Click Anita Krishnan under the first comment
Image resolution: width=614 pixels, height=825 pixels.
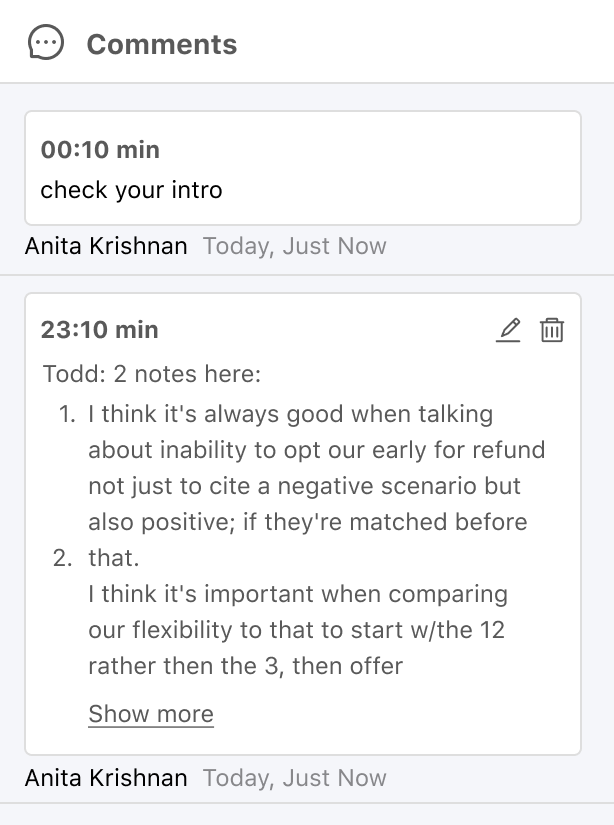pos(106,246)
